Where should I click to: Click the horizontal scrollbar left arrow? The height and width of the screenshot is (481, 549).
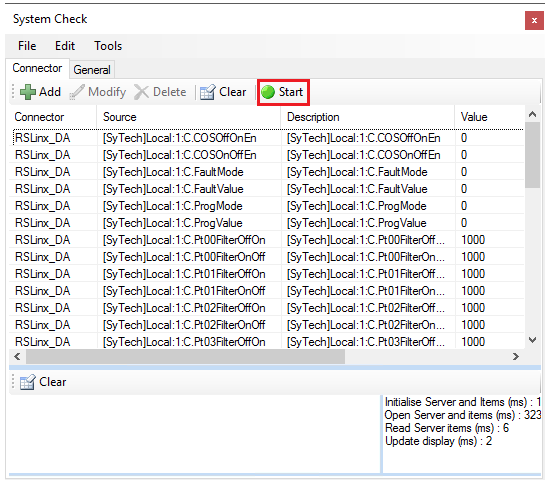pyautogui.click(x=17, y=357)
